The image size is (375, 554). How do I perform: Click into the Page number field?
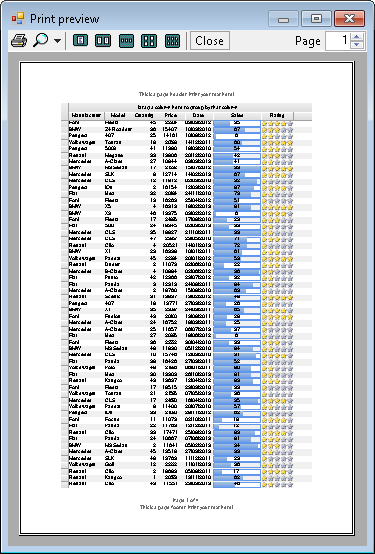coord(338,41)
